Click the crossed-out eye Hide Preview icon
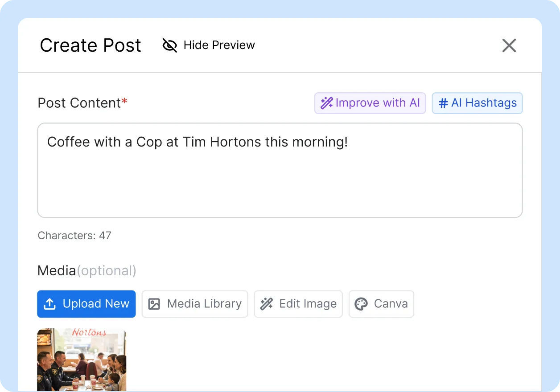Image resolution: width=560 pixels, height=392 pixels. coord(169,45)
